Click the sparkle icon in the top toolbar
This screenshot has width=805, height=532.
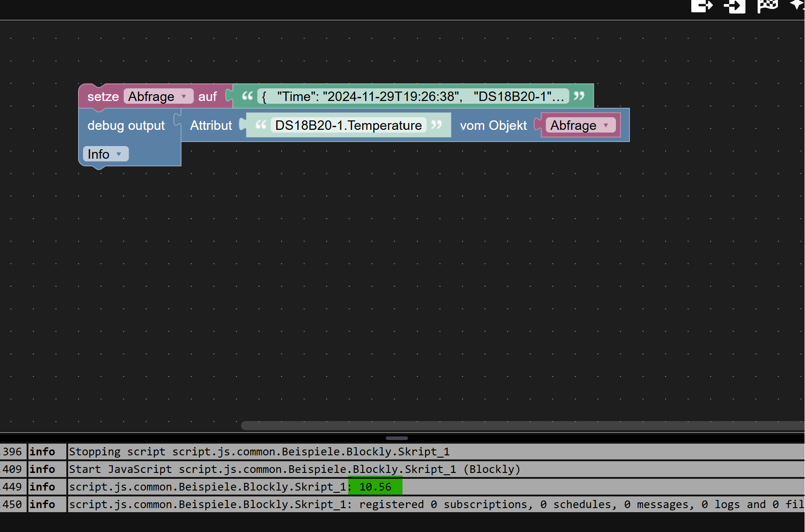click(x=798, y=5)
